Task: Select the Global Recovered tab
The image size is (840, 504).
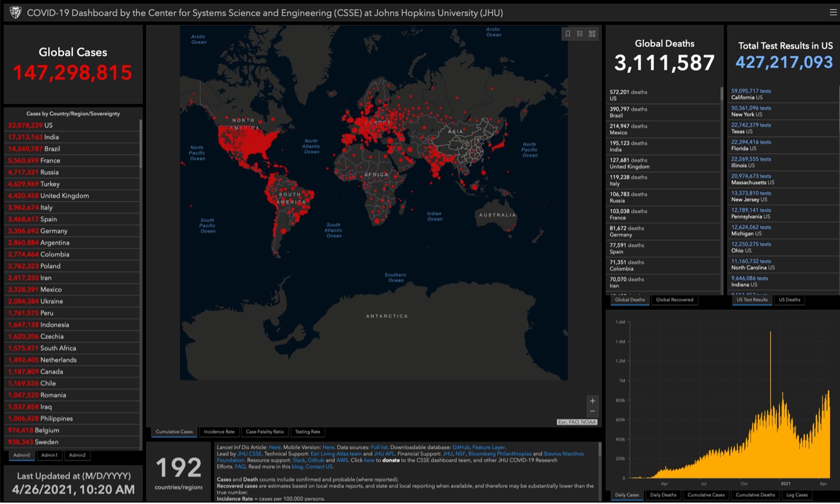Action: pos(674,300)
